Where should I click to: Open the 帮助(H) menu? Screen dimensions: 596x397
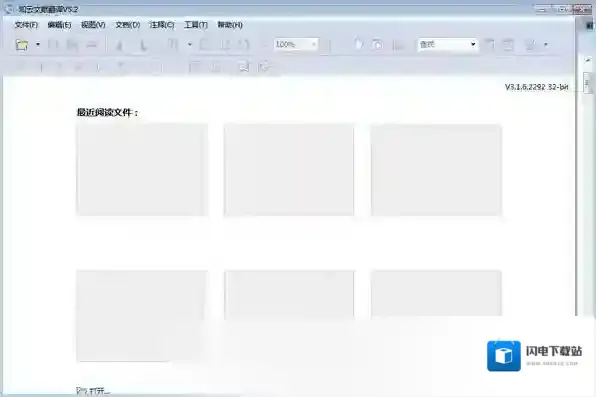point(230,25)
